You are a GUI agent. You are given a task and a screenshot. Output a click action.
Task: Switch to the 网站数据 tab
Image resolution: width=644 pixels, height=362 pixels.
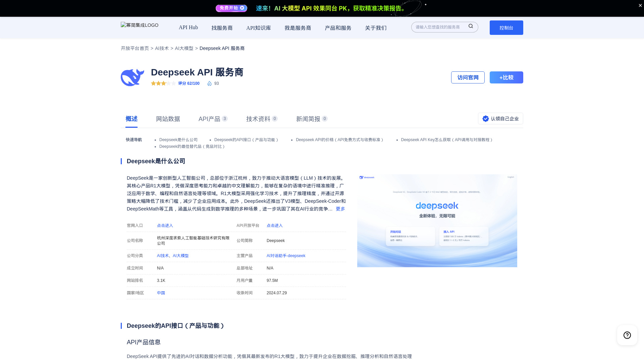pyautogui.click(x=168, y=119)
